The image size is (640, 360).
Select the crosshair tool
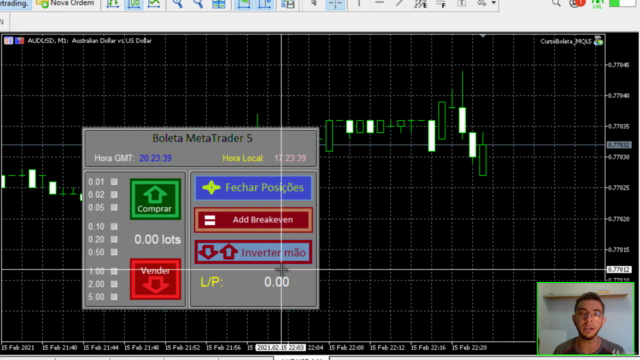click(336, 4)
